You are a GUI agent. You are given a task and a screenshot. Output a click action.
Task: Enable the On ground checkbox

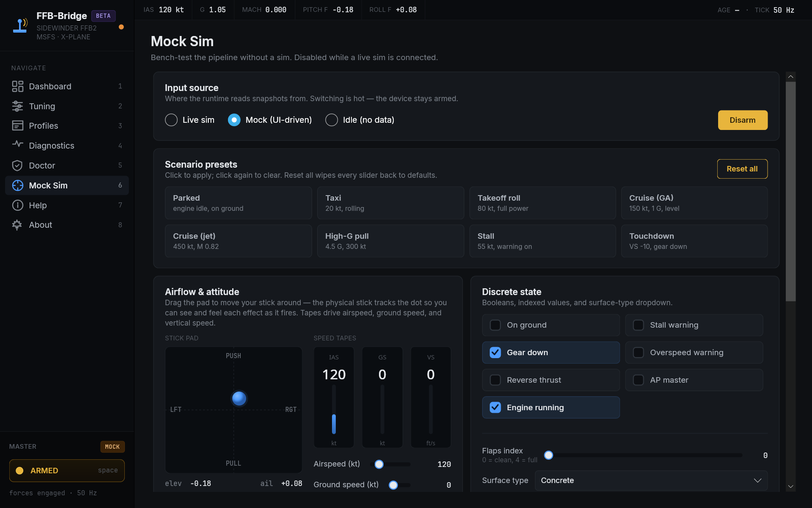click(x=495, y=325)
